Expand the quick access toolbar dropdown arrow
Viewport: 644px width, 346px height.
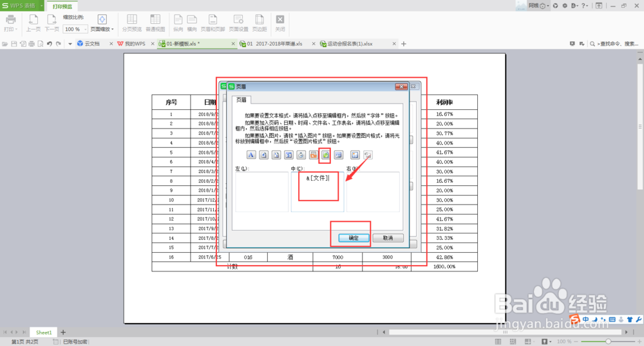70,44
